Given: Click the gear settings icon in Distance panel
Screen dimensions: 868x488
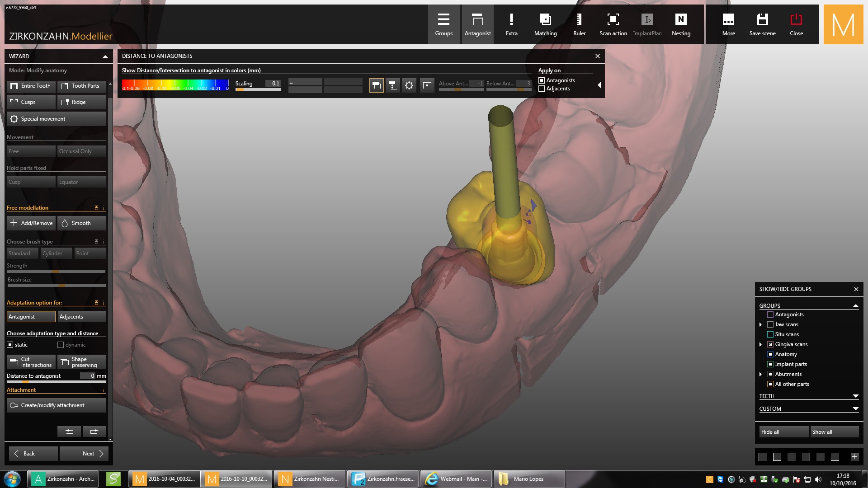Looking at the screenshot, I should pyautogui.click(x=409, y=85).
